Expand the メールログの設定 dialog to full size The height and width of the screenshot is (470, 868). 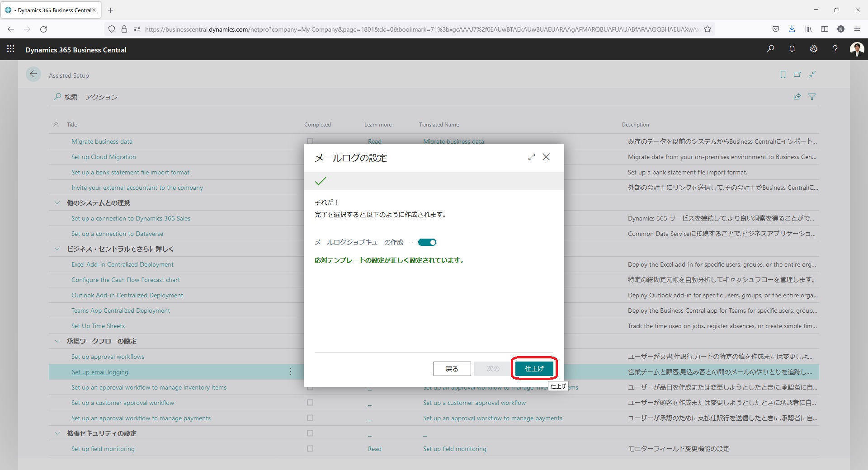(x=531, y=157)
